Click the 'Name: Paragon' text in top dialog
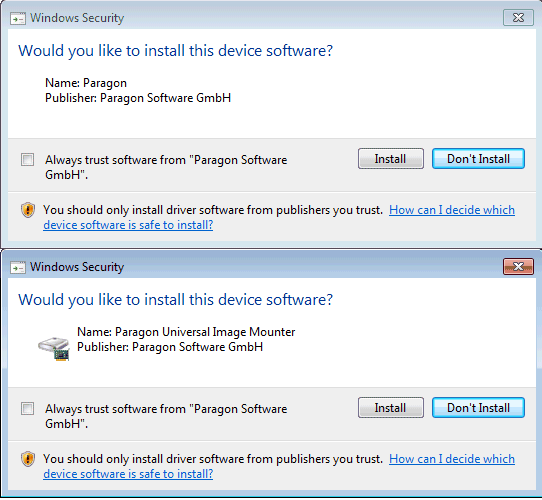The height and width of the screenshot is (500, 542). (x=86, y=83)
